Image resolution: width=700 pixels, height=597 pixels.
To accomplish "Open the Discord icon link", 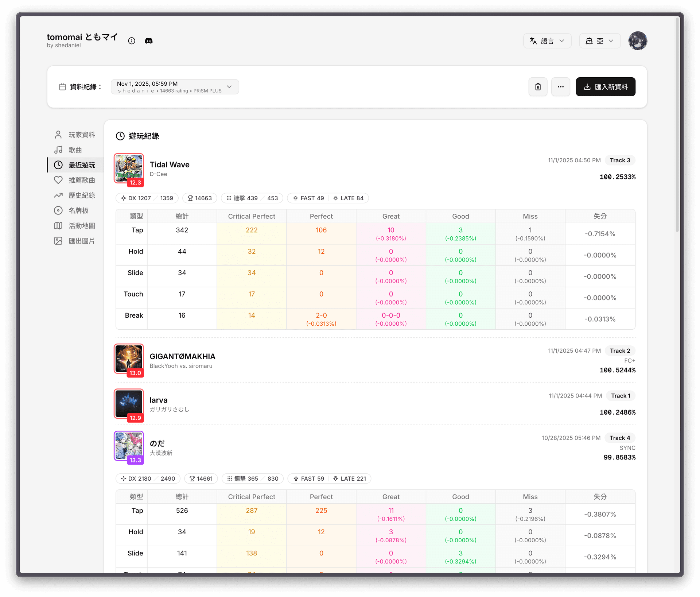I will (x=149, y=41).
